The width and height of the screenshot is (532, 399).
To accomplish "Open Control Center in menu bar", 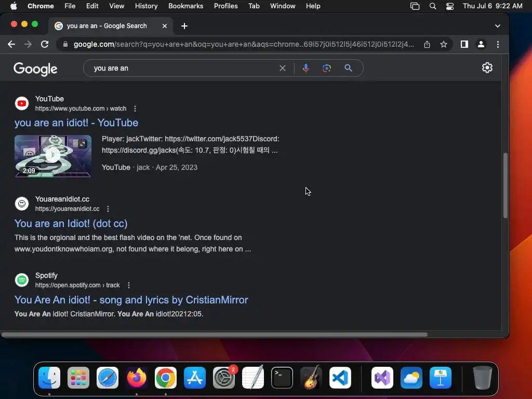I will point(450,6).
